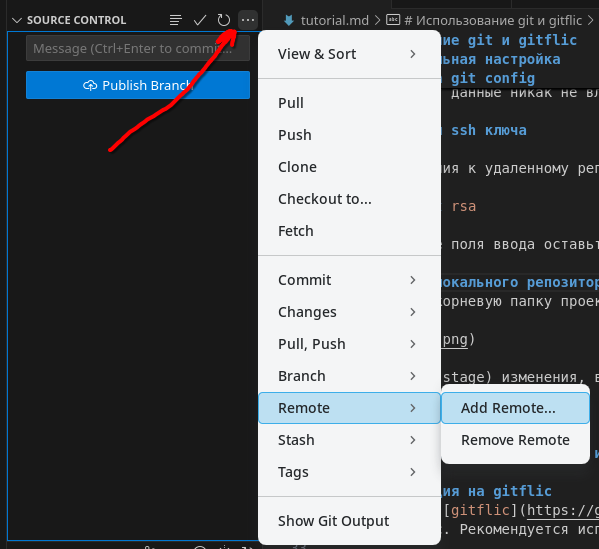Choose Push in the context menu
This screenshot has width=599, height=549.
coord(349,135)
